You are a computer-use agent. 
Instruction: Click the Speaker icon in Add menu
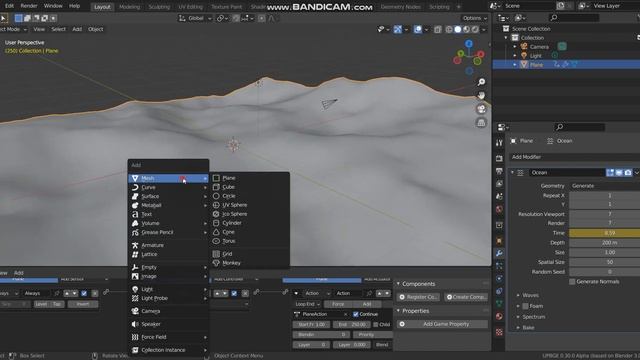pyautogui.click(x=135, y=324)
